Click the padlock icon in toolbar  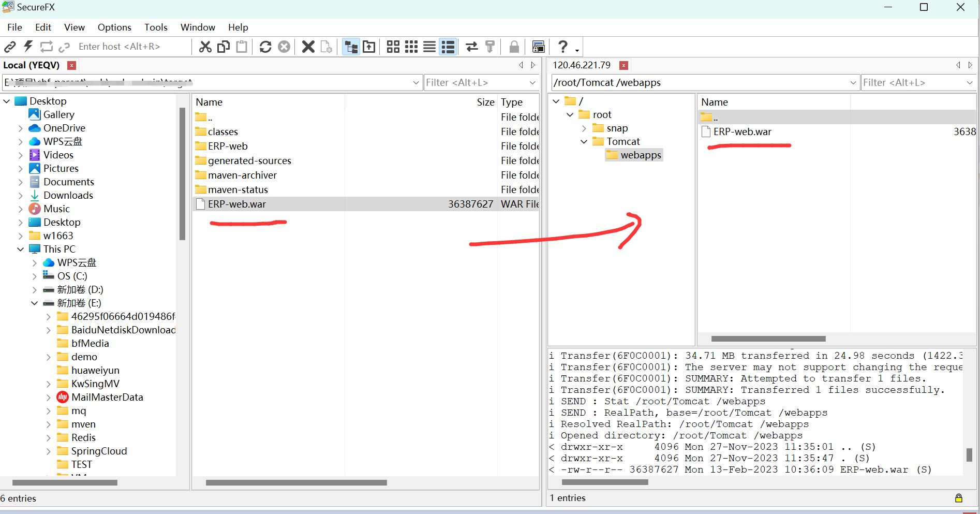(x=514, y=47)
